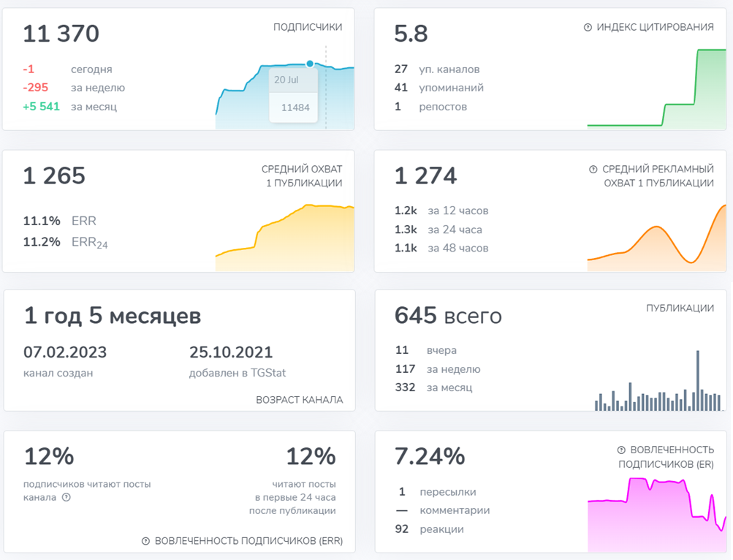Click help icon beside СРЕДНИЙ РЕКЛАМНЫЙ ОХВАТ
This screenshot has height=560, width=733.
coord(593,170)
